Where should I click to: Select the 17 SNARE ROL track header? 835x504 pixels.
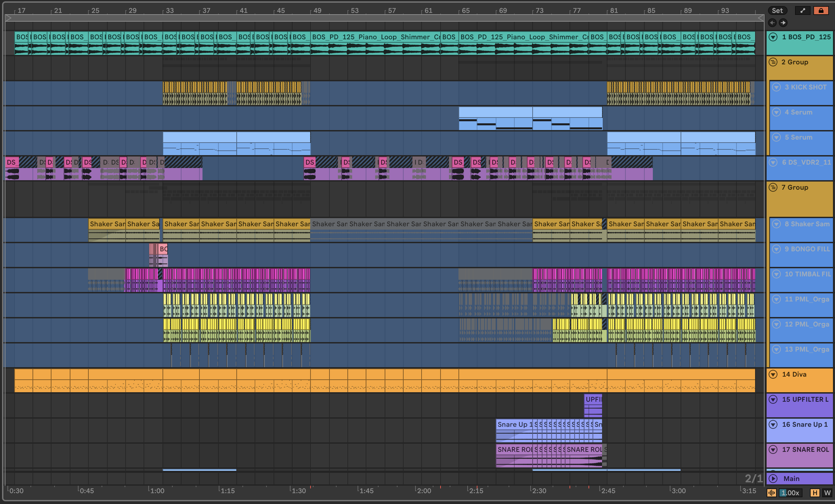(x=805, y=449)
